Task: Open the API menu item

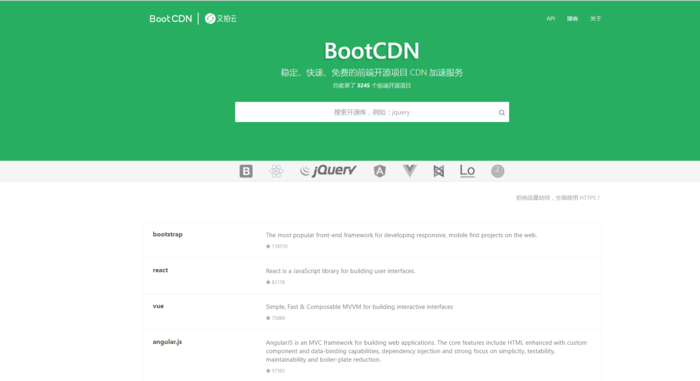Action: tap(550, 19)
